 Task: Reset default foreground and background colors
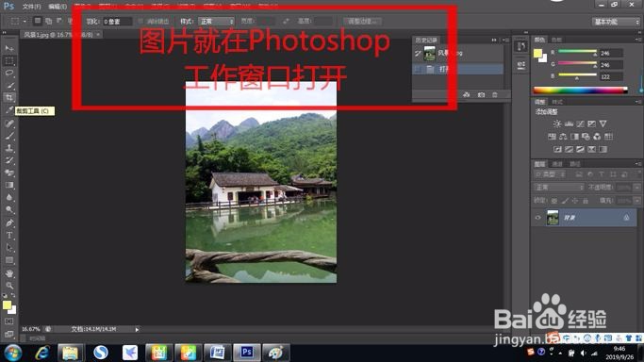tap(5, 295)
